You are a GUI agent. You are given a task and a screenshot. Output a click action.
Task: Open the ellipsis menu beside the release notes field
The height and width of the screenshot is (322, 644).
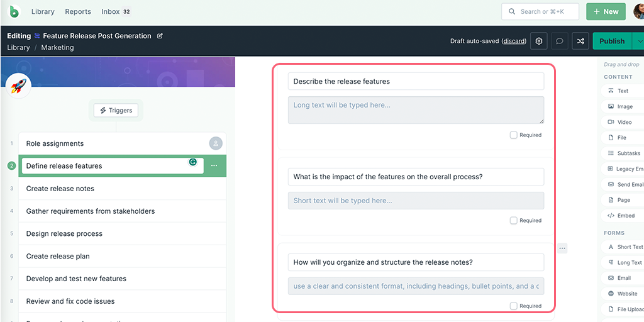point(562,248)
